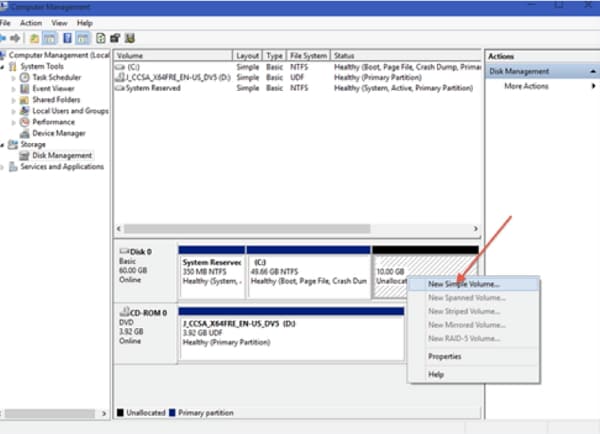
Task: Toggle Show/Hide Console Tree toolbar icon
Action: point(50,38)
